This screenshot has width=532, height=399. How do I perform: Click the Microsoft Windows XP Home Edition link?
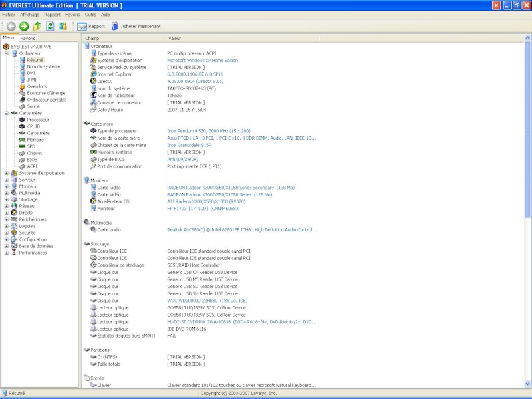(202, 60)
